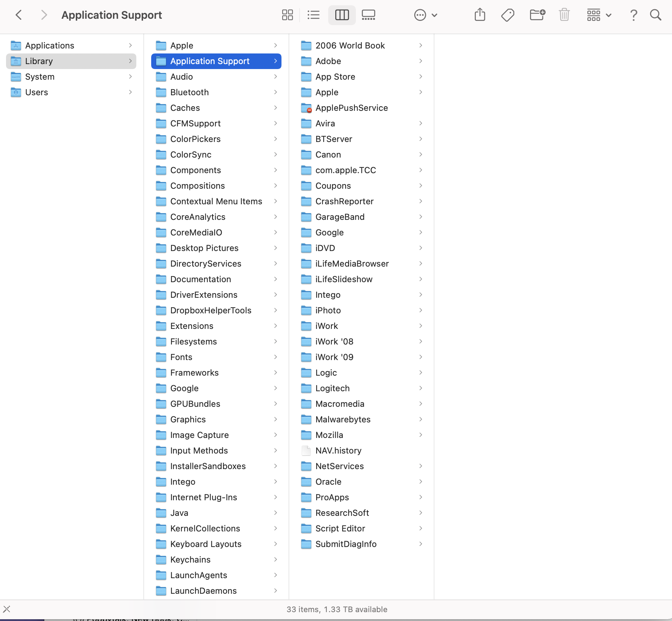The image size is (672, 621).
Task: Select the SubmitDiagInfo folder
Action: click(361, 544)
